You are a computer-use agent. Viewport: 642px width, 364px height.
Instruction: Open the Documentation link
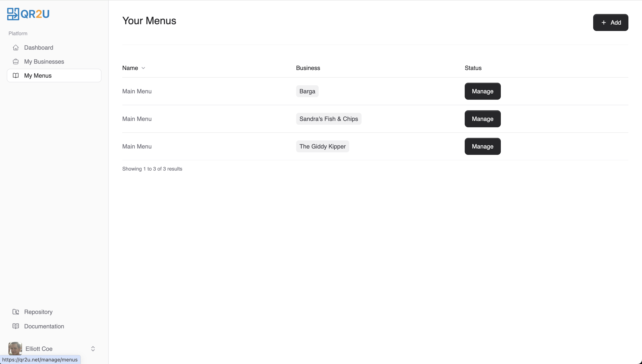(44, 326)
